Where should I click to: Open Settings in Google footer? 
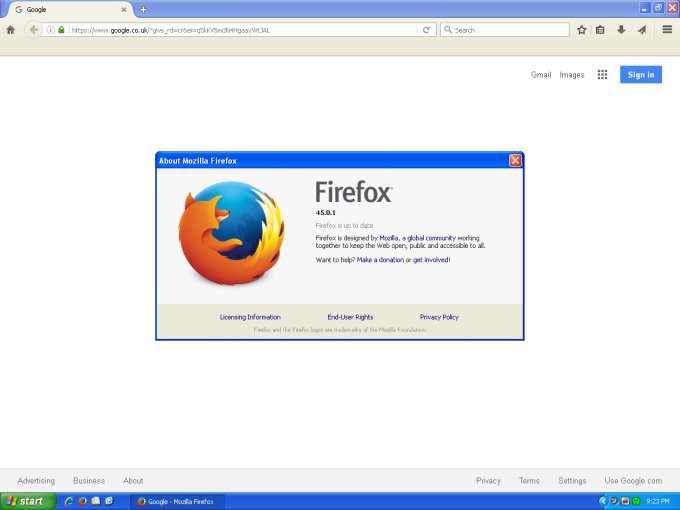pos(572,481)
